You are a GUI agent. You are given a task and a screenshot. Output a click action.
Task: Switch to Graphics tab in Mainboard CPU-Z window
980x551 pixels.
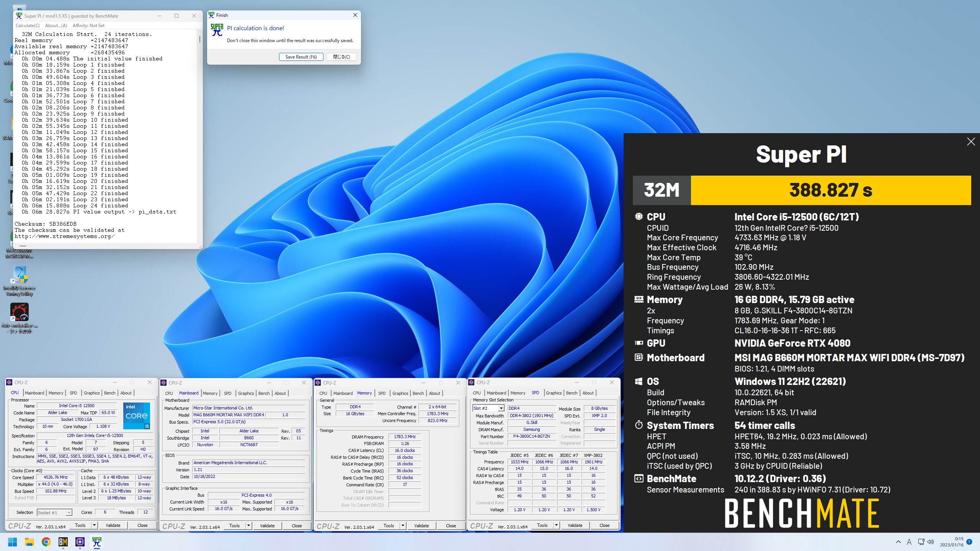(x=246, y=393)
